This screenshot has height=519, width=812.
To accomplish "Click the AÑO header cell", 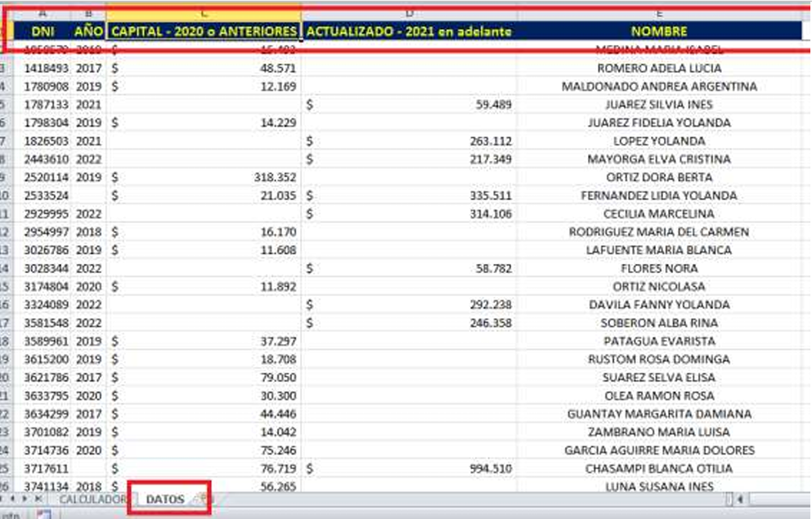I will pyautogui.click(x=88, y=31).
